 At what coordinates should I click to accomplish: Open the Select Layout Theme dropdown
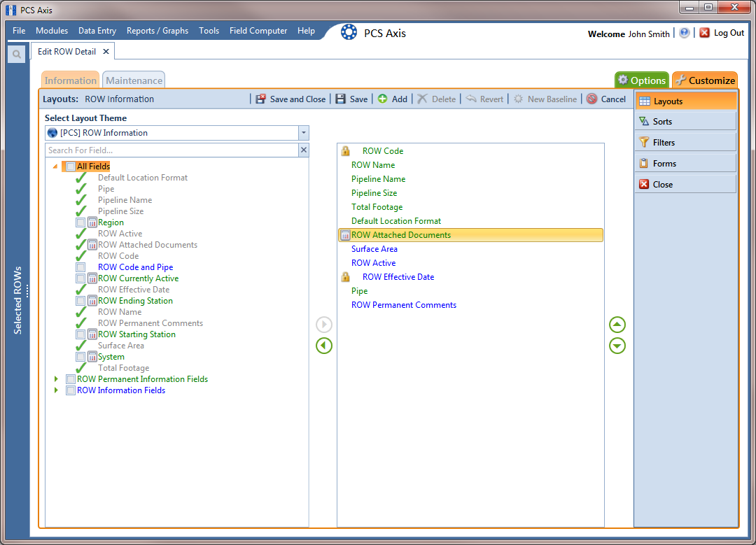coord(303,132)
